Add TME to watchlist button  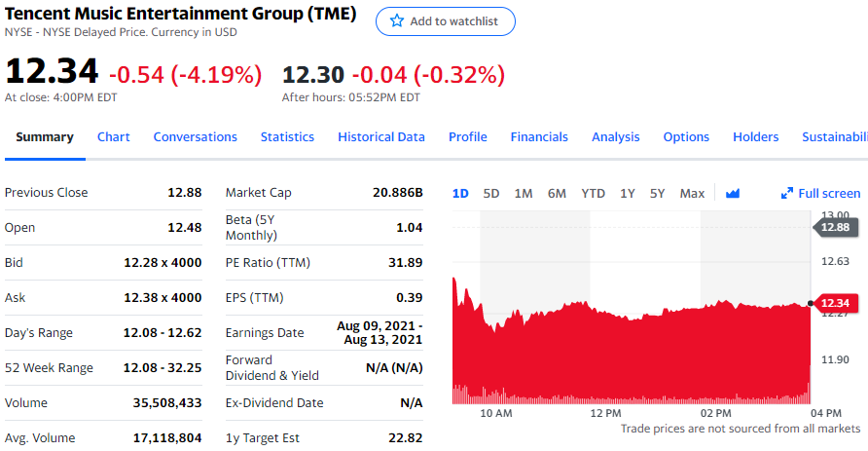[445, 21]
